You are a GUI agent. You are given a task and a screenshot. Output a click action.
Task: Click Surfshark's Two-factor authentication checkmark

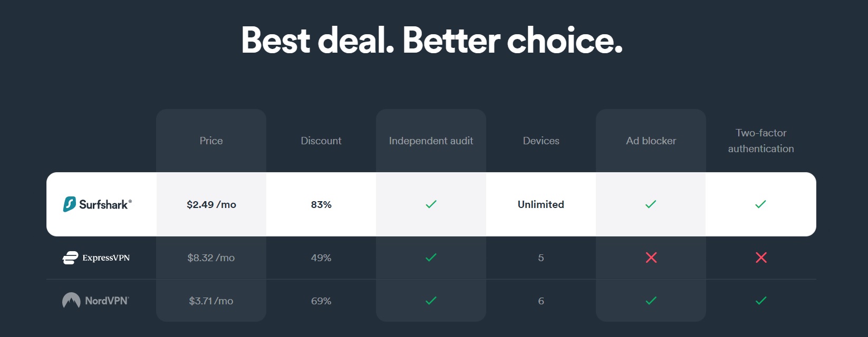pyautogui.click(x=760, y=204)
